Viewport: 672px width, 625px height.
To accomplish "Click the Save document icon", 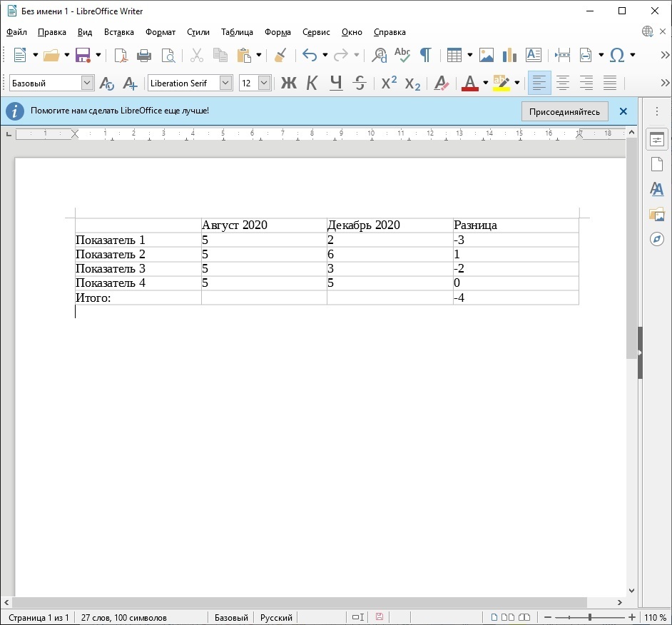I will click(83, 55).
